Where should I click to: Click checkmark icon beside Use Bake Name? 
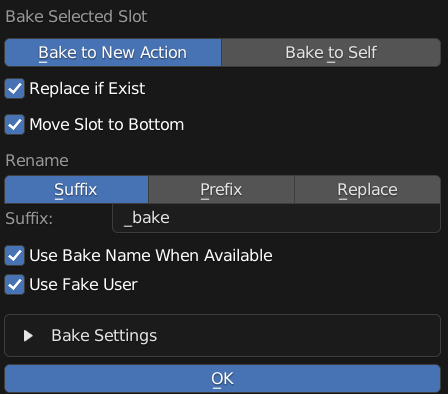pyautogui.click(x=15, y=256)
